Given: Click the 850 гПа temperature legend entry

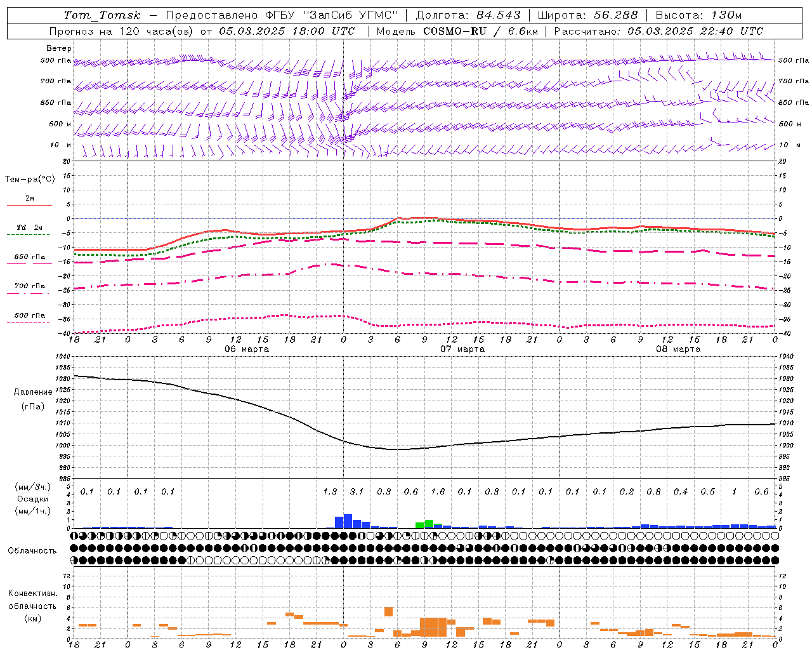Looking at the screenshot, I should pyautogui.click(x=29, y=258).
